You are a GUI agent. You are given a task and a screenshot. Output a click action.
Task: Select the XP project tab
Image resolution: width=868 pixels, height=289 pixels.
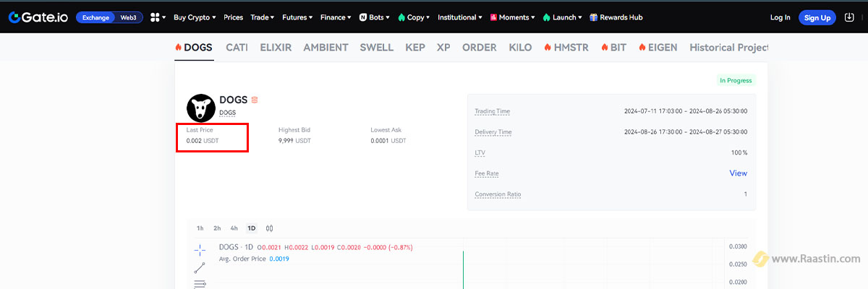[x=443, y=48]
